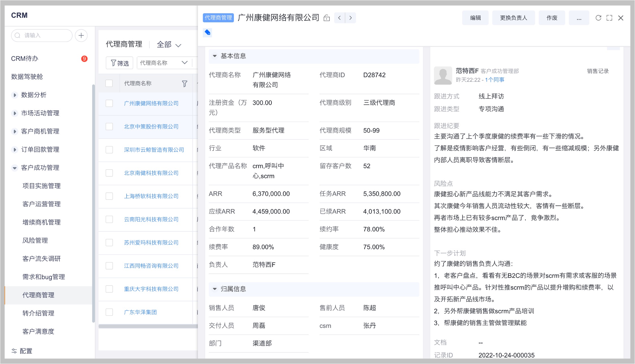Collapse the 基本信息 section
This screenshot has height=364, width=635.
pyautogui.click(x=215, y=56)
